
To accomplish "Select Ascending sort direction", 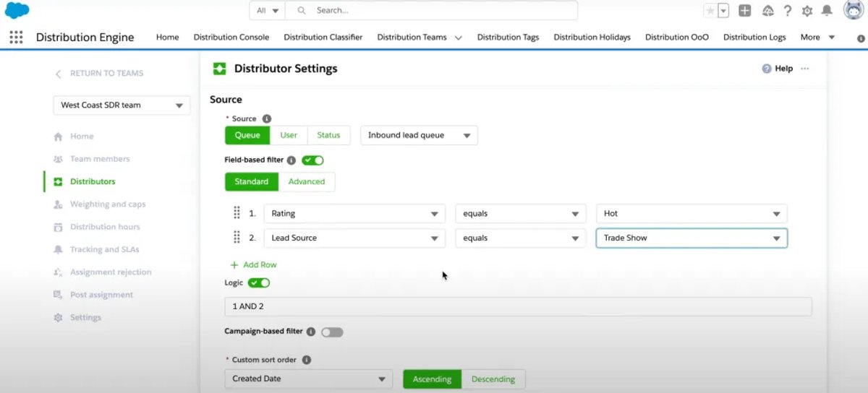I will (432, 379).
